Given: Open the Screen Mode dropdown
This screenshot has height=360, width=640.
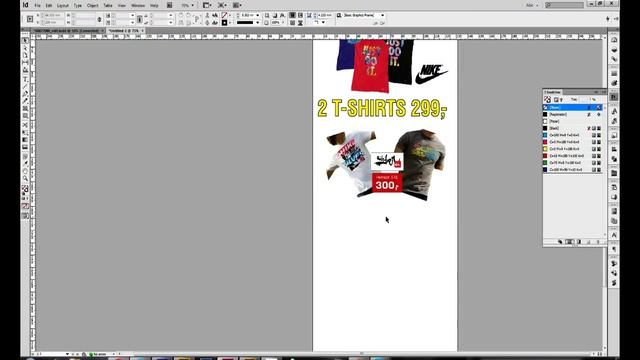Looking at the screenshot, I should [222, 5].
